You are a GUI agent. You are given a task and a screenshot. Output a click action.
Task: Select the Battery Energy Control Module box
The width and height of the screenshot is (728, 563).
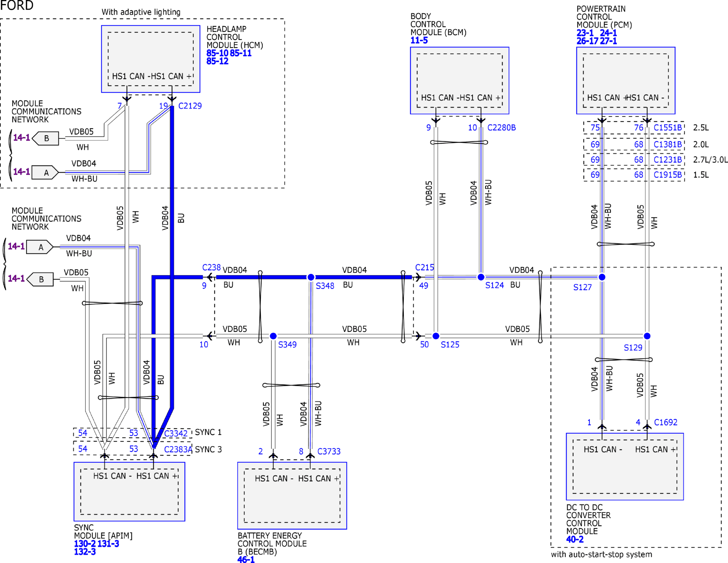click(x=292, y=496)
